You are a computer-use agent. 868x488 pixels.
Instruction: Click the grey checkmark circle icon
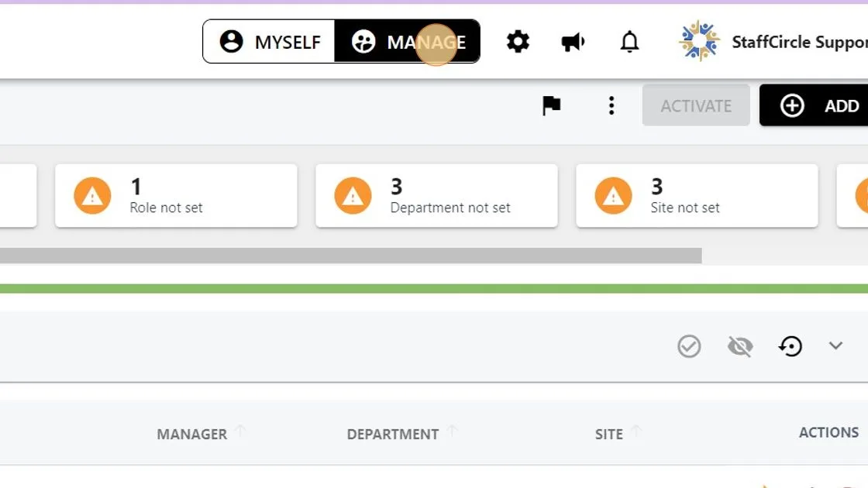pos(689,346)
